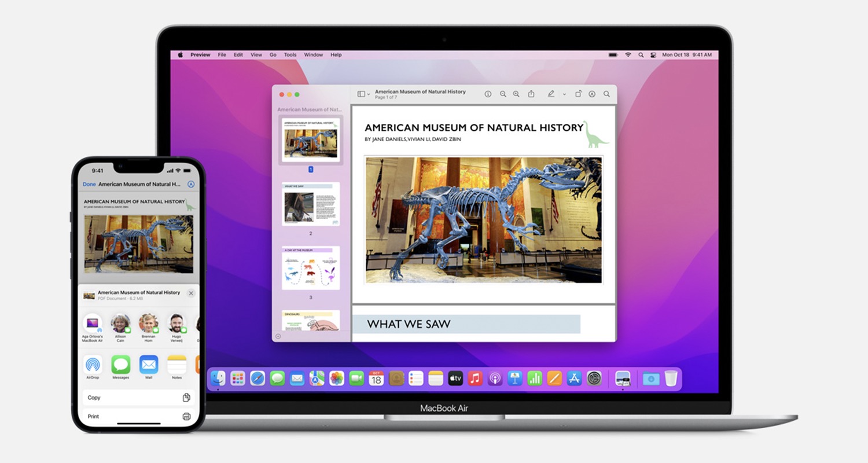Expand the highlight pen options chevron
This screenshot has height=463, width=868.
[564, 94]
